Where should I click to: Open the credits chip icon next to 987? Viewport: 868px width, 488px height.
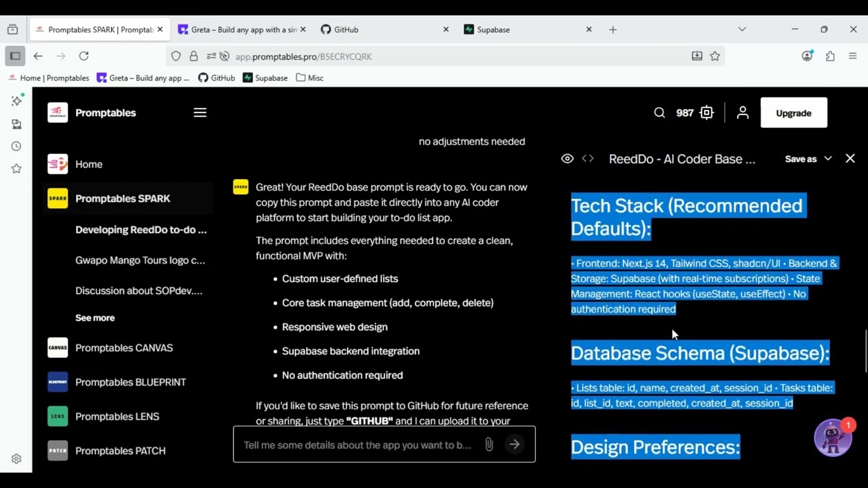tap(707, 113)
